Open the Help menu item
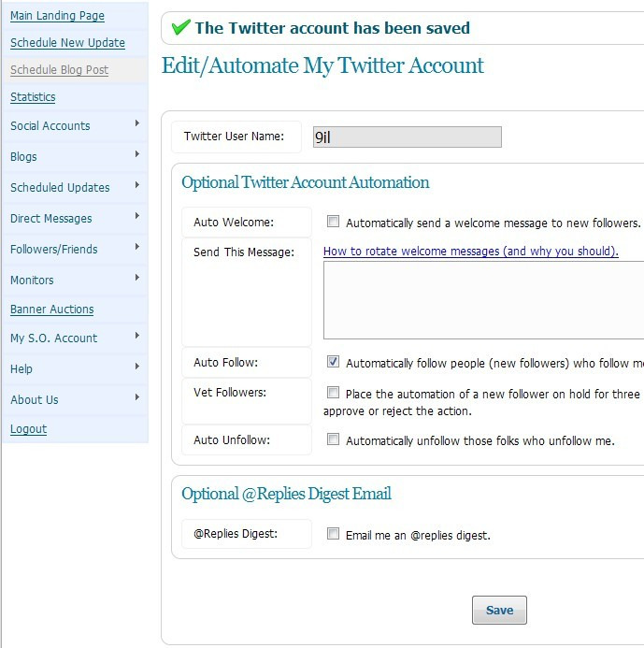This screenshot has height=648, width=644. click(75, 368)
